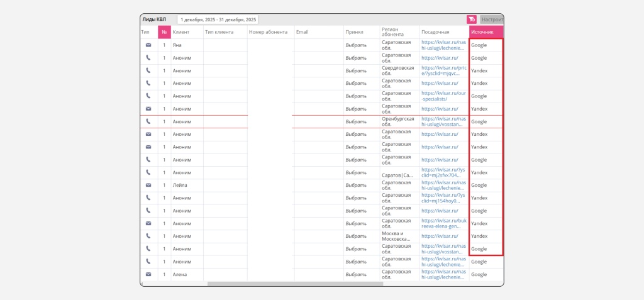Click Yandex source in Москва и Московска row

pyautogui.click(x=479, y=236)
